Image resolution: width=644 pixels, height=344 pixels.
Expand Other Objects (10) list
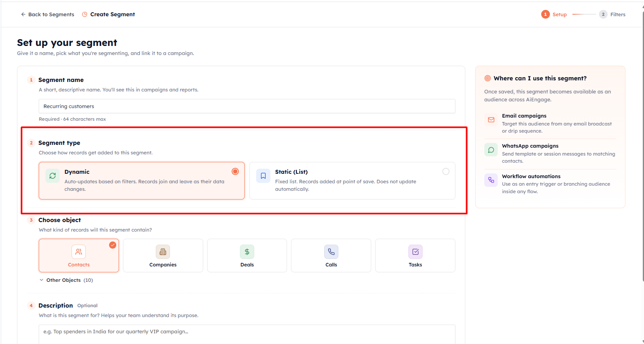[66, 280]
